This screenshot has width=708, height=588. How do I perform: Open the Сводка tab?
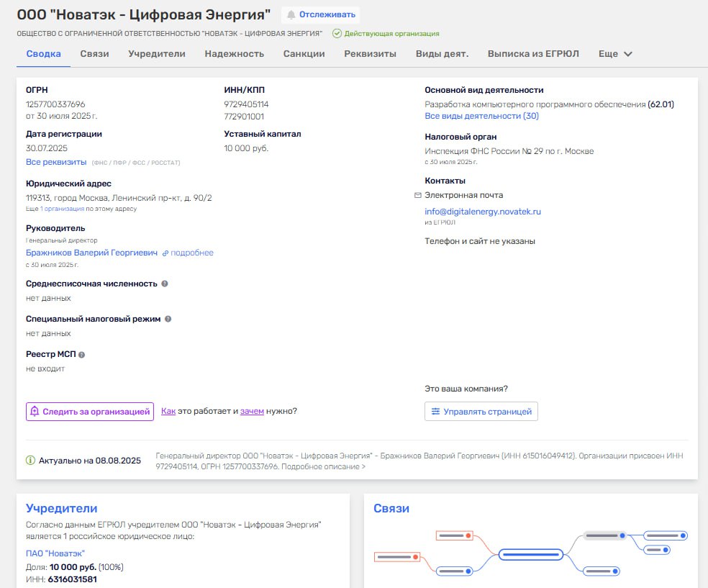43,54
